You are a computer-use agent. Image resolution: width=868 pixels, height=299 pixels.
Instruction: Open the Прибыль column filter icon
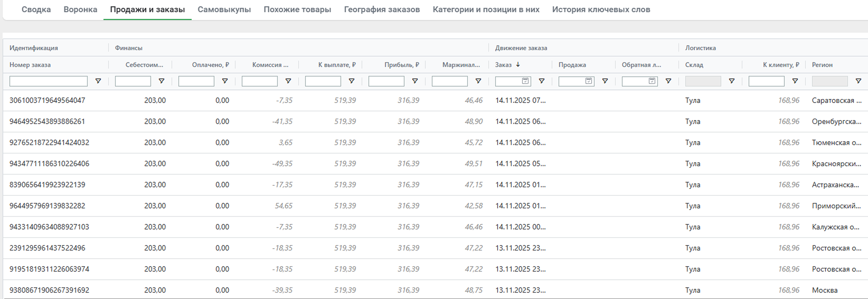(x=415, y=81)
